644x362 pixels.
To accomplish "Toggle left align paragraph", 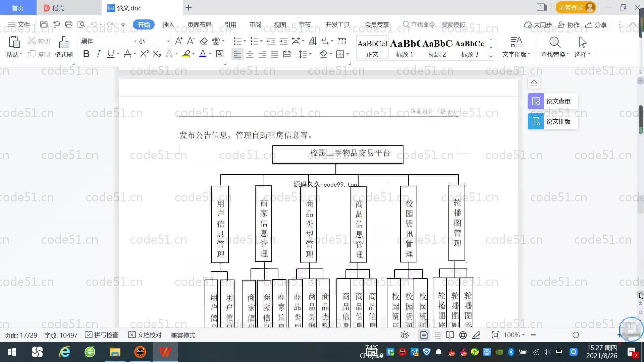I will pyautogui.click(x=237, y=54).
